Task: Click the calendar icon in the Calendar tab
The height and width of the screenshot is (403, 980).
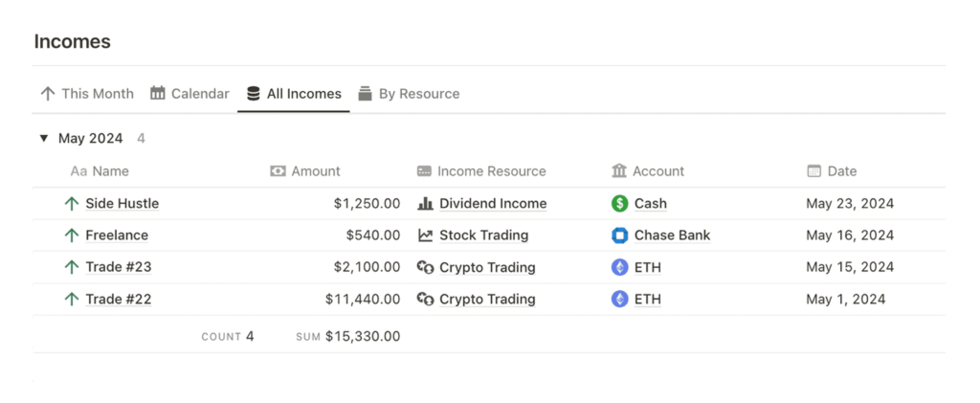Action: [158, 94]
